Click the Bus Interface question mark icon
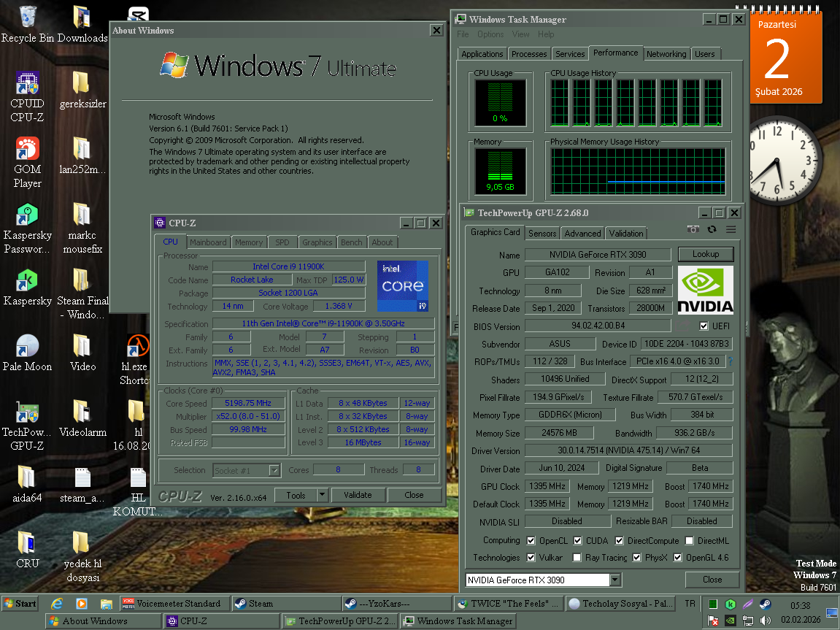Image resolution: width=840 pixels, height=630 pixels. coord(731,361)
